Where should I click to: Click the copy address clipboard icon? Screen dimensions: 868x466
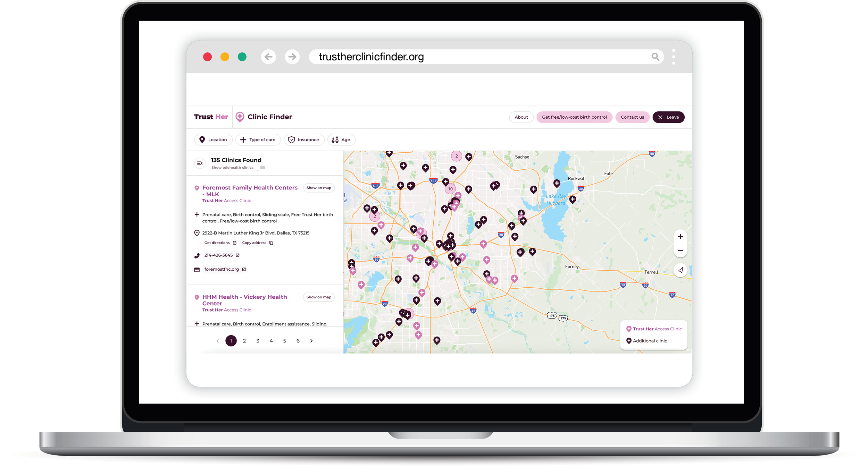[x=271, y=243]
